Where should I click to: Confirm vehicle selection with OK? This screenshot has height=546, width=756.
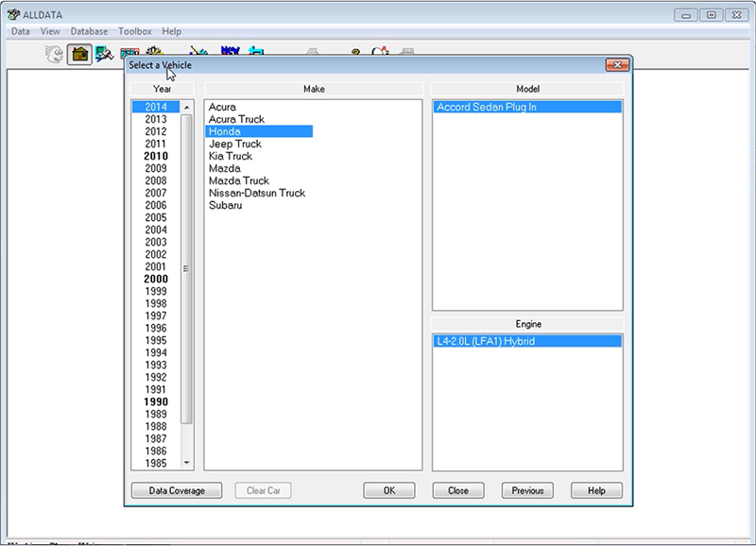pyautogui.click(x=389, y=490)
